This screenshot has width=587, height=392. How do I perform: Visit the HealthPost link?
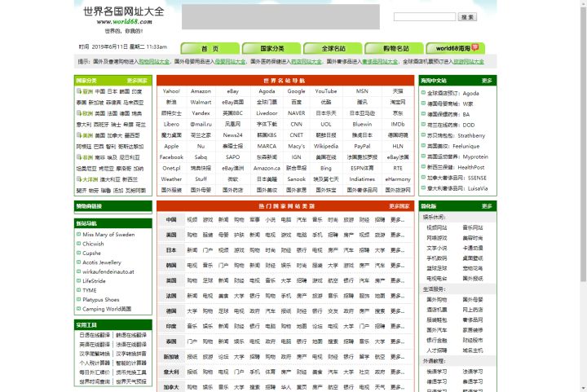click(456, 167)
